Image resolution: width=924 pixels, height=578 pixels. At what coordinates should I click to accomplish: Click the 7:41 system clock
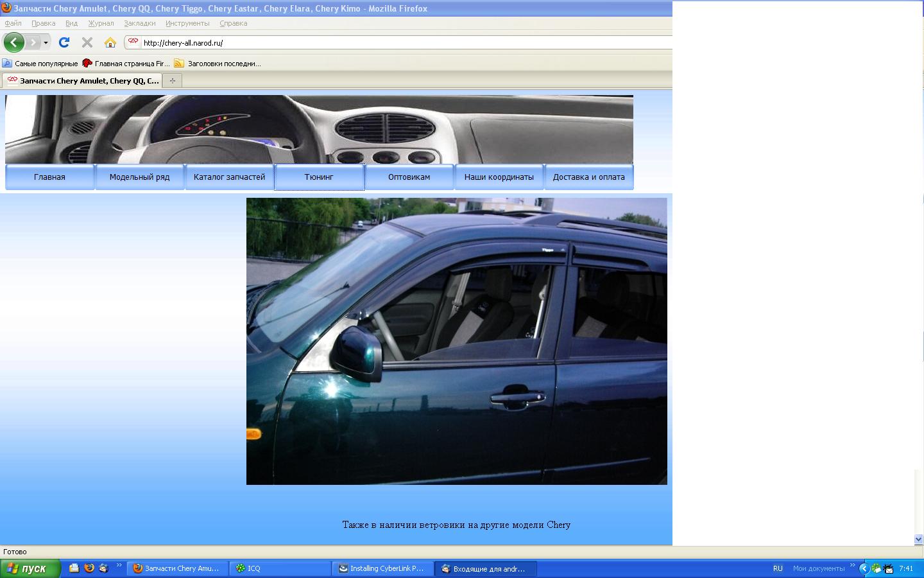[x=906, y=568]
